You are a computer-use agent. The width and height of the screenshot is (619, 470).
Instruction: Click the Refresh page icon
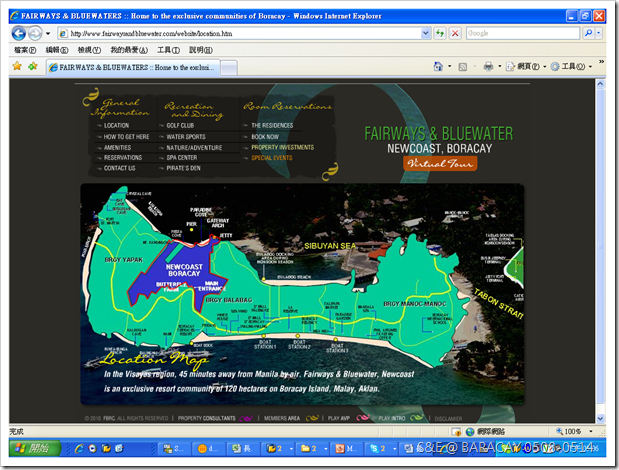[x=440, y=34]
